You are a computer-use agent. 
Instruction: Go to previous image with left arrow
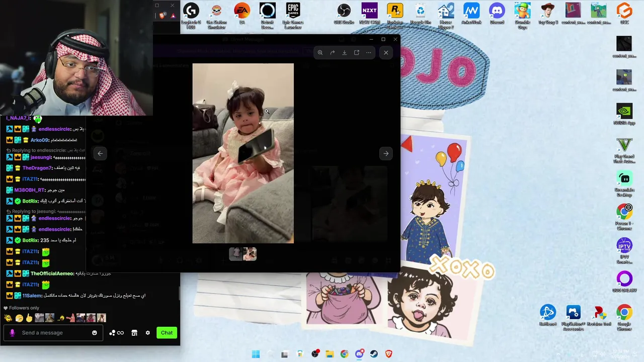coord(100,153)
